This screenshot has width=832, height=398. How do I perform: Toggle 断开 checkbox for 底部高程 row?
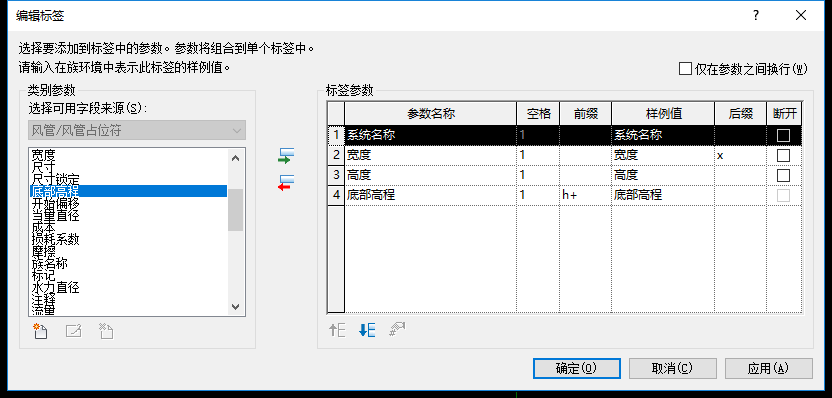[x=783, y=195]
